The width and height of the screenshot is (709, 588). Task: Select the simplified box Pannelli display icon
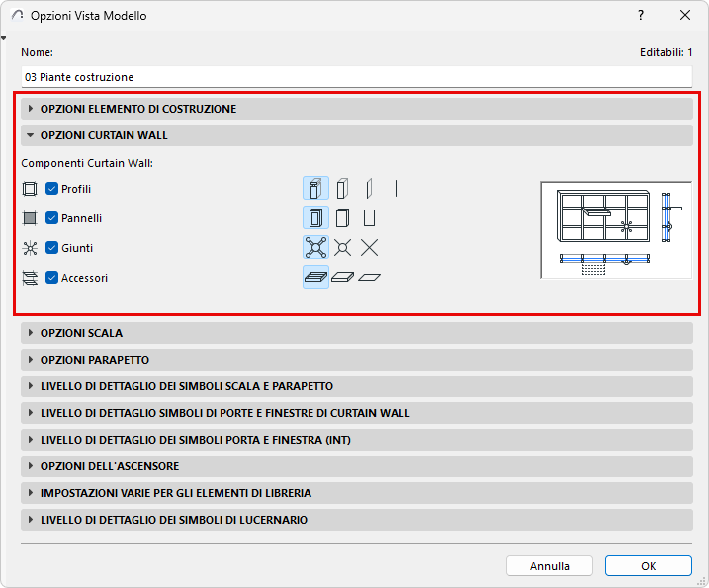(x=342, y=217)
